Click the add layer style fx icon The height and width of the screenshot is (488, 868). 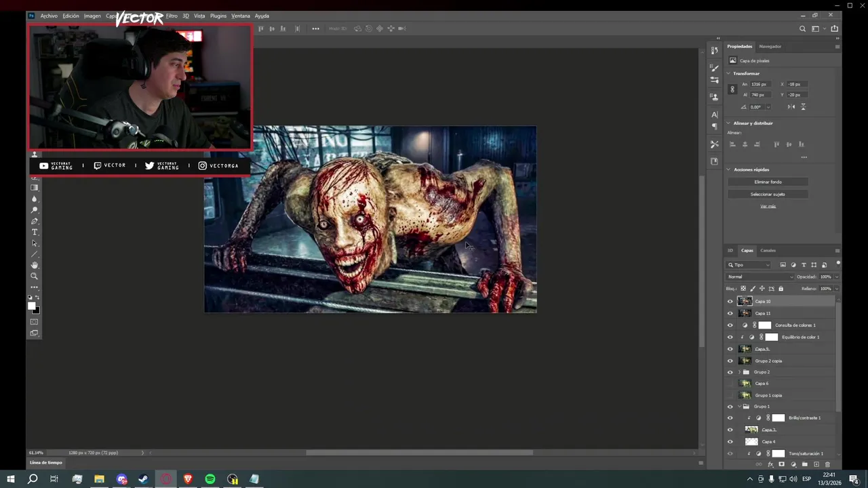coord(770,464)
